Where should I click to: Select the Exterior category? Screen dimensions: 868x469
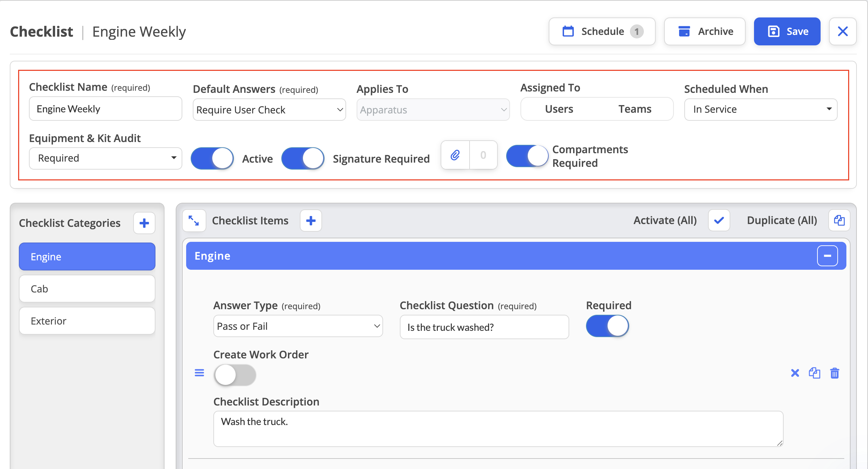(x=87, y=321)
